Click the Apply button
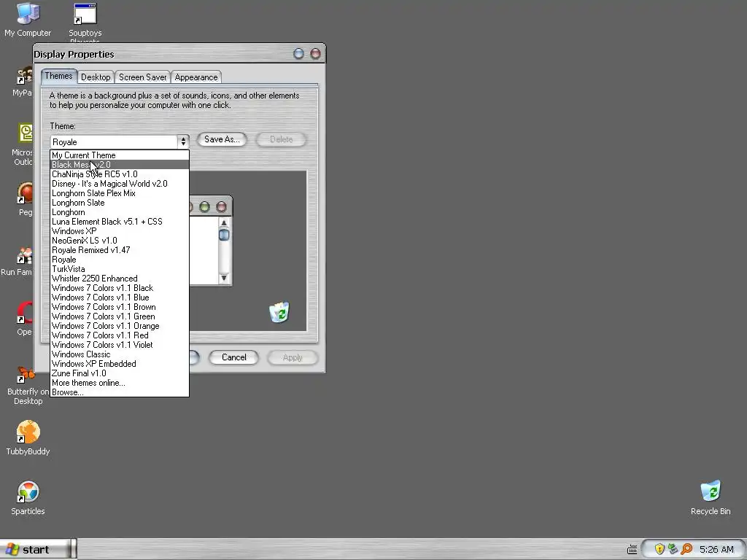Image resolution: width=747 pixels, height=560 pixels. 293,357
